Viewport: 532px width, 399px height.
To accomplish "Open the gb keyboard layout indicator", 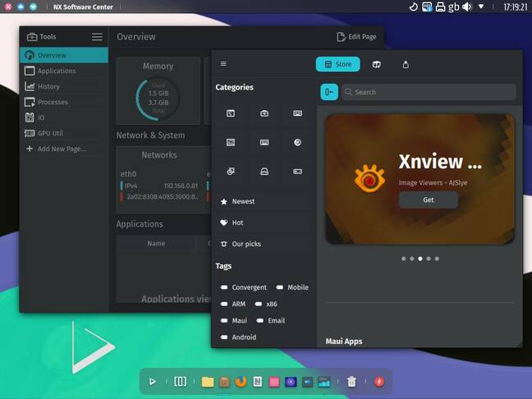I will pos(453,7).
